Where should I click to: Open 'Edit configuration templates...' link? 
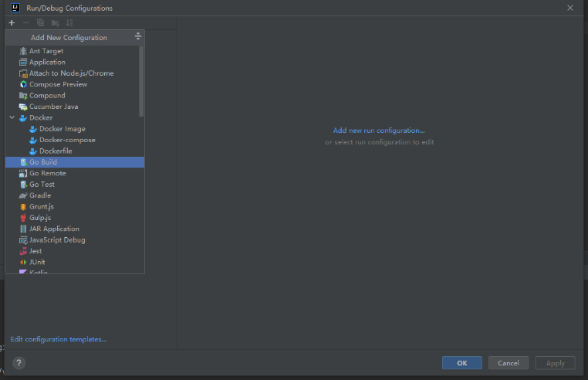click(59, 339)
